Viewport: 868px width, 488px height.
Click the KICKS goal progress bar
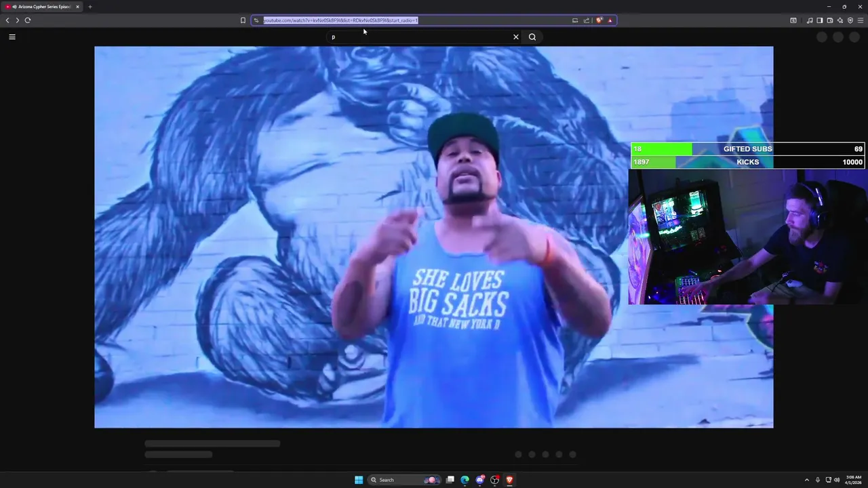click(747, 162)
